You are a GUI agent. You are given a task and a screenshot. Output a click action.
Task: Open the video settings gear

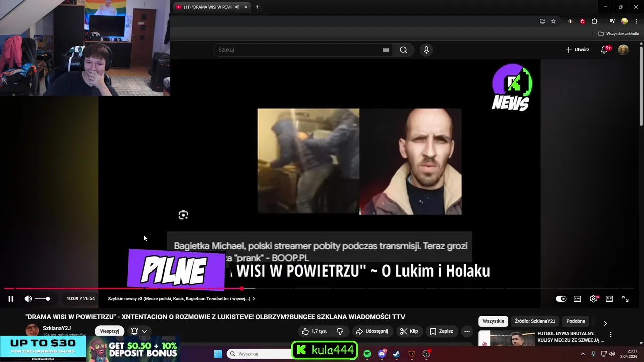594,299
